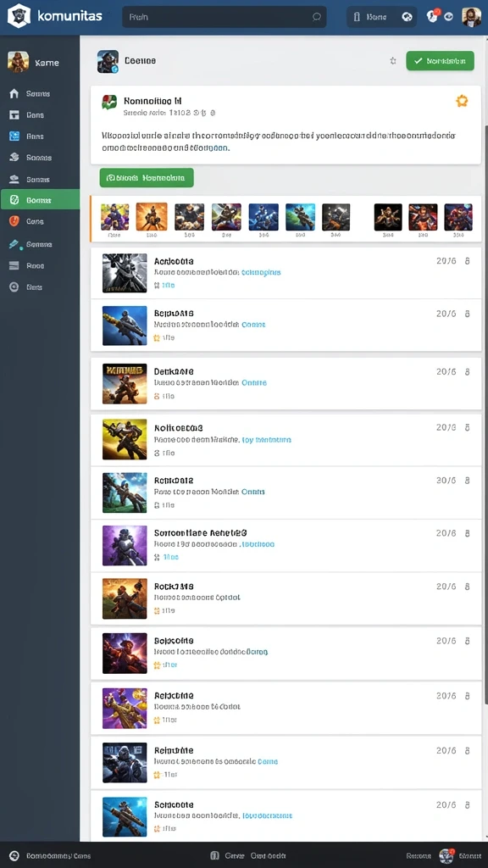The width and height of the screenshot is (488, 868).
Task: Click the komunitas hexagon logo
Action: pos(19,15)
